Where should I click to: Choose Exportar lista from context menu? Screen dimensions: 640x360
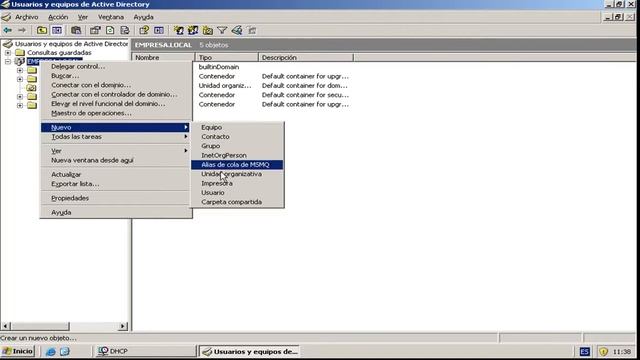pos(115,184)
